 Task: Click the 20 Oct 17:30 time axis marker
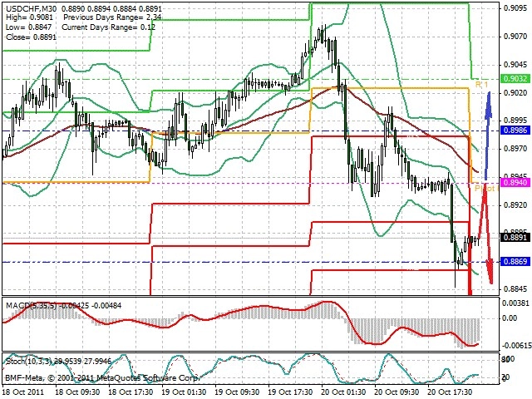pos(451,392)
